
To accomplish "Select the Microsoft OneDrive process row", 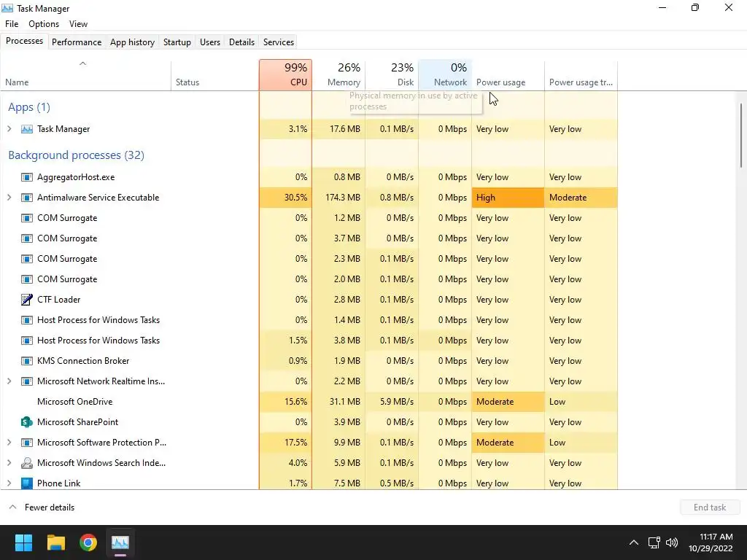I will [309, 402].
